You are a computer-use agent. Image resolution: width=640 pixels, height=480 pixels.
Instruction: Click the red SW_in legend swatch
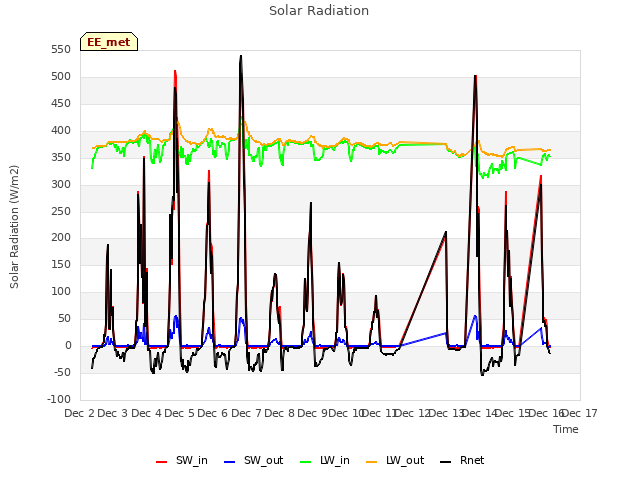(162, 462)
